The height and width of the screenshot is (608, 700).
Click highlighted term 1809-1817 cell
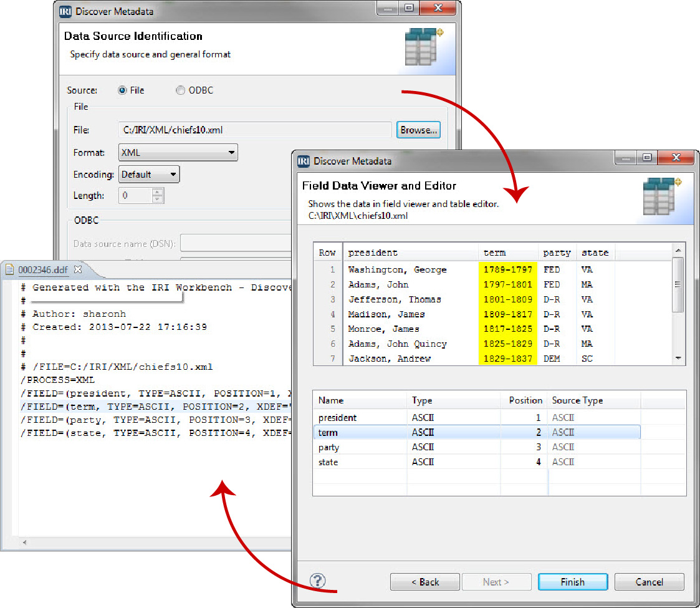point(508,314)
